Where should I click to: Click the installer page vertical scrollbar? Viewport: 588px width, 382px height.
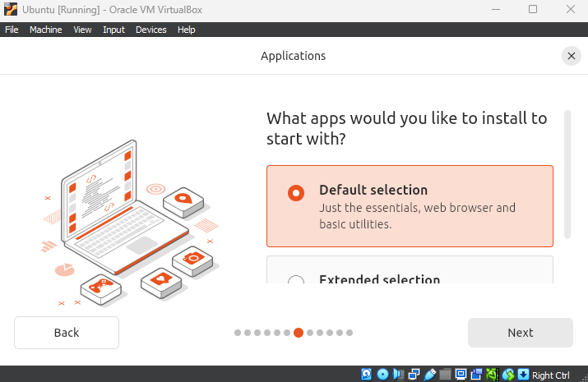(x=567, y=173)
